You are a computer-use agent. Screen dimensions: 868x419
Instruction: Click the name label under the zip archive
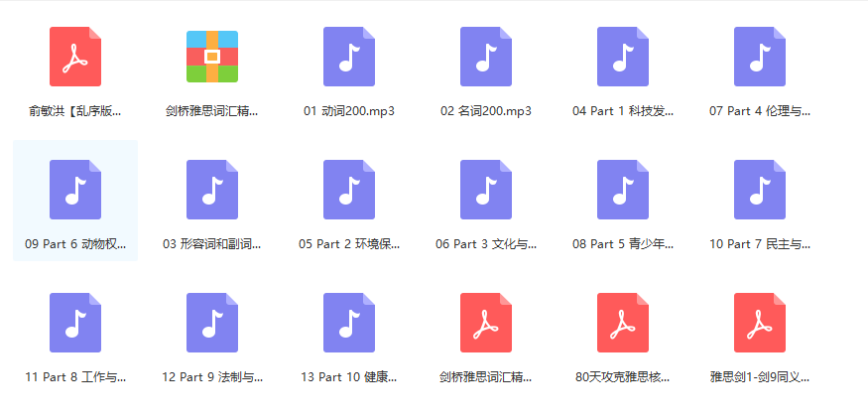(x=212, y=111)
